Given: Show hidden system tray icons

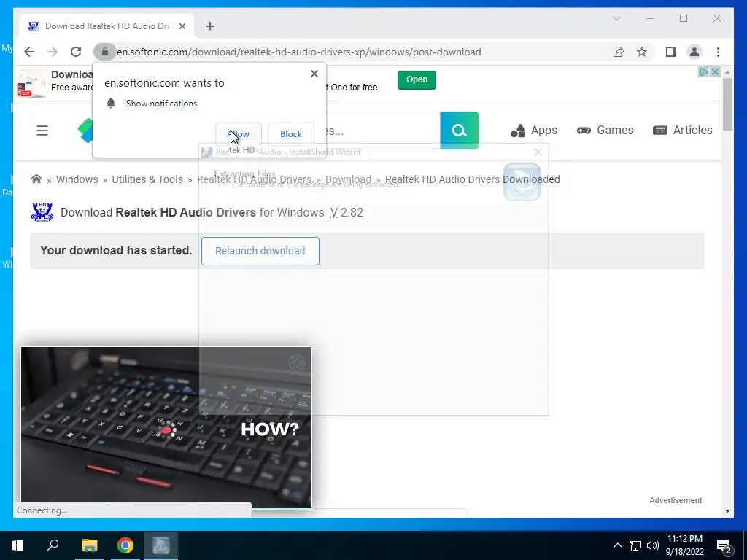Looking at the screenshot, I should pyautogui.click(x=617, y=545).
